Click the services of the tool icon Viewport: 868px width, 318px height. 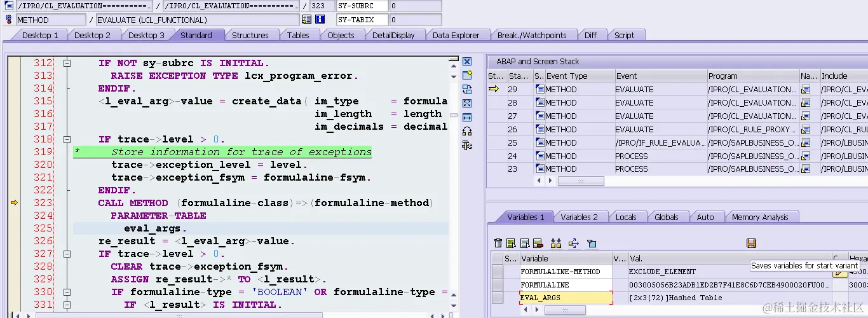467,131
